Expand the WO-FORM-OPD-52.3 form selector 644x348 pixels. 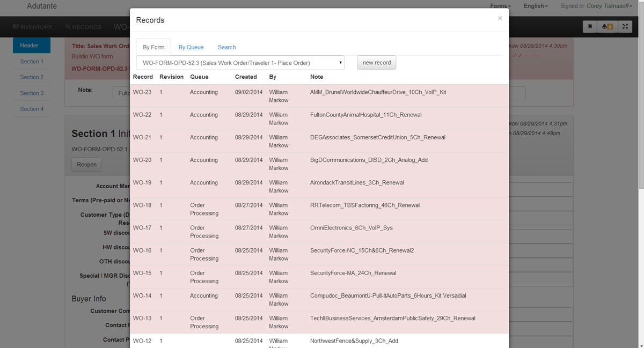tap(240, 63)
